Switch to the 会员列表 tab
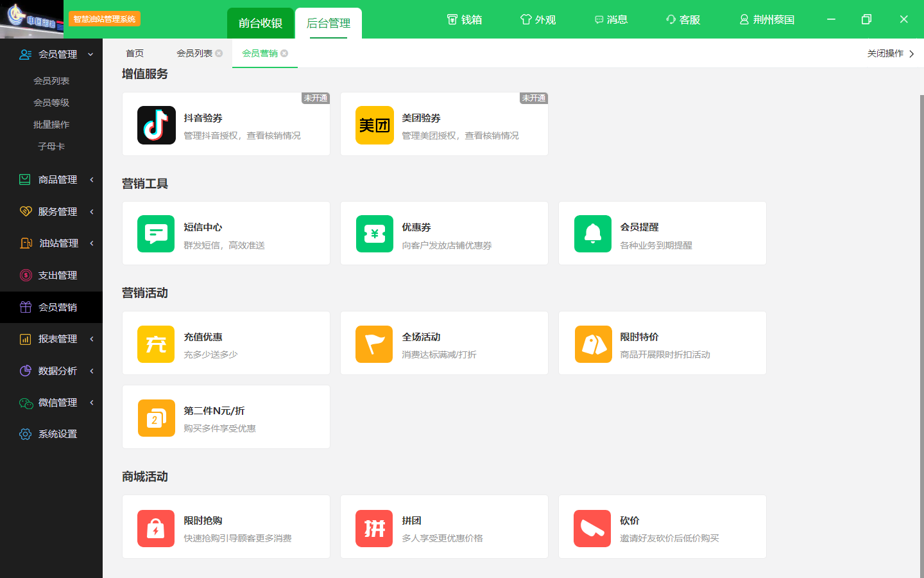924x578 pixels. click(x=194, y=53)
